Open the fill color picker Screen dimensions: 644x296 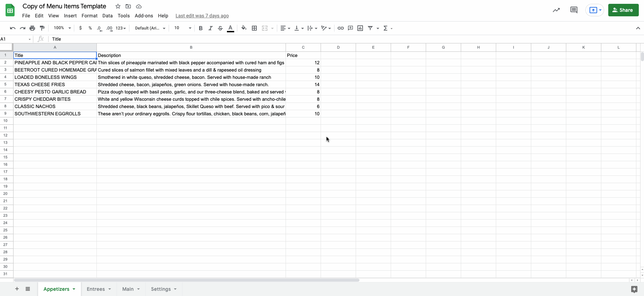(244, 28)
